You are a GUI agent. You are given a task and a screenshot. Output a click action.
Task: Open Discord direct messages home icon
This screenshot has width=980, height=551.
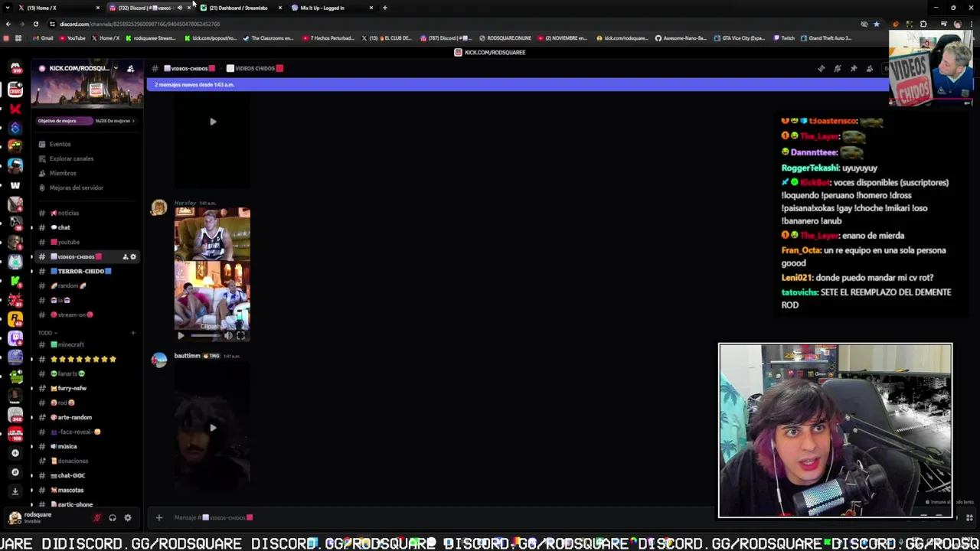pyautogui.click(x=15, y=69)
